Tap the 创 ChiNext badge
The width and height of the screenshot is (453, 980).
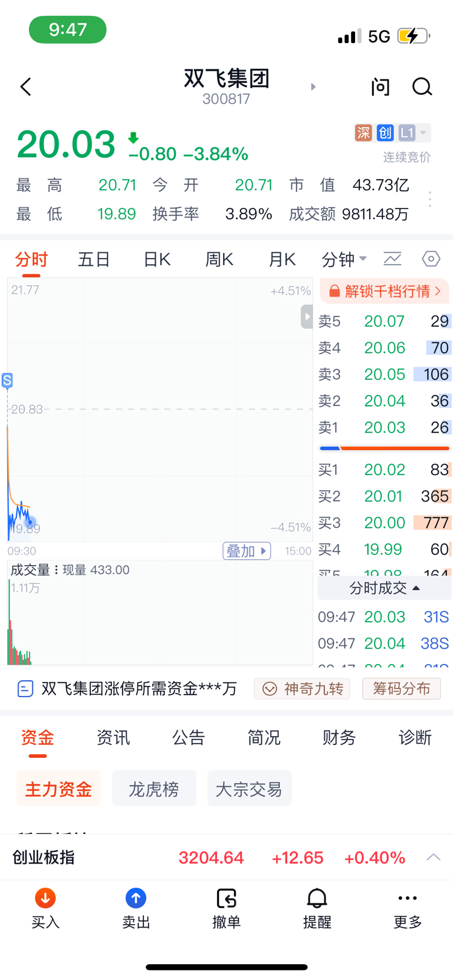click(x=385, y=133)
